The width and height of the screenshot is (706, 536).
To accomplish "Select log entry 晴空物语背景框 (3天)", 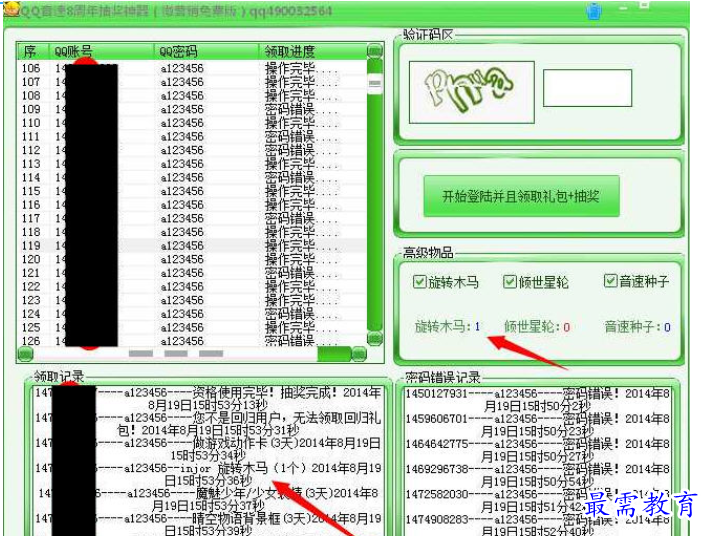I will 208,524.
